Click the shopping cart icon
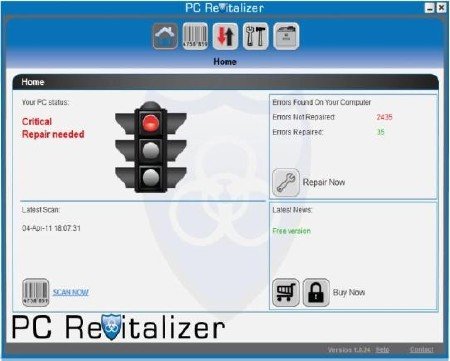This screenshot has width=450, height=361. (286, 292)
